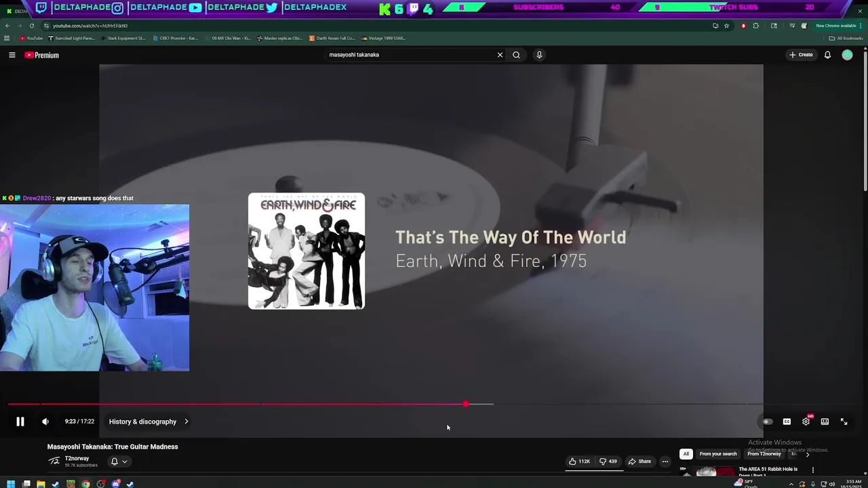
Task: Open the T2norway channel avatar
Action: 54,461
